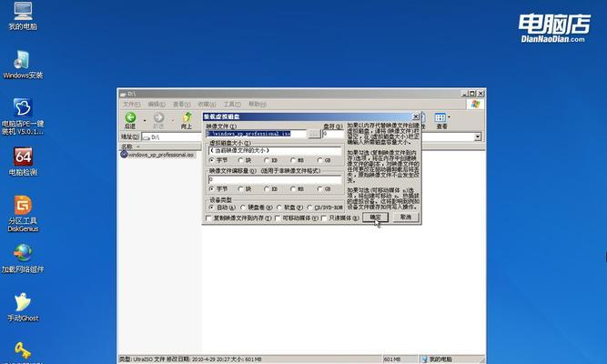The width and height of the screenshot is (607, 364).
Task: Click the image file path input field
Action: (257, 134)
